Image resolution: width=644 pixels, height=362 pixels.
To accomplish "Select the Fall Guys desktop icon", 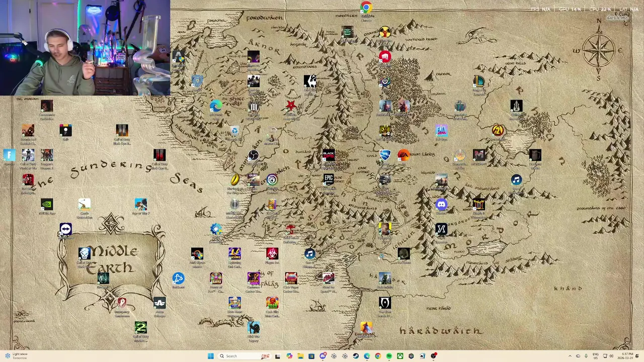I will [441, 131].
